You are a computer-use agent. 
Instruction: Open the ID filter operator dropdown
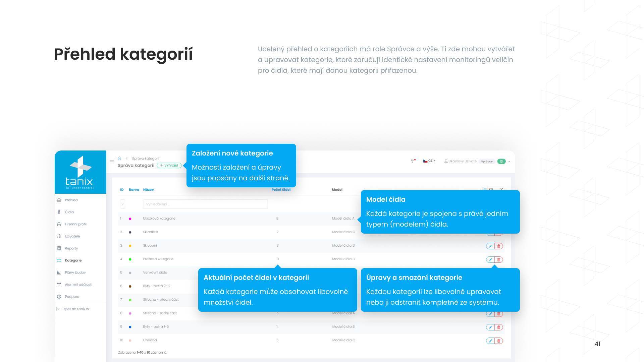pos(122,204)
